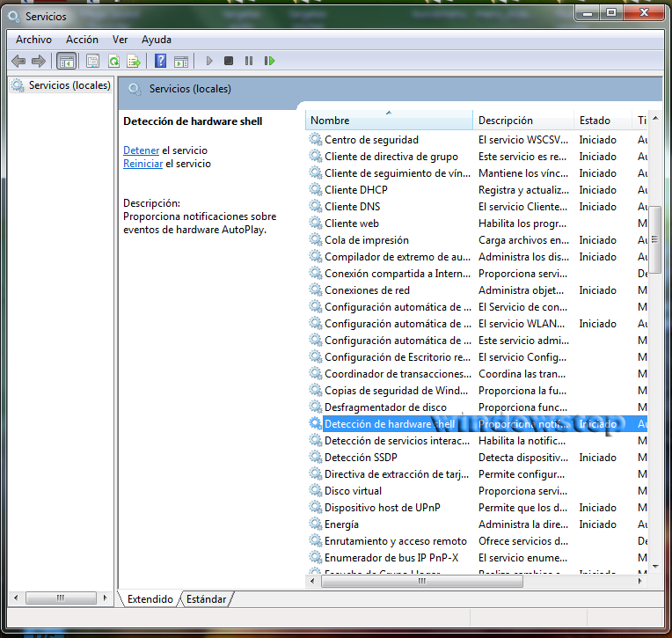Click the vertical scrollbar down arrow
The width and height of the screenshot is (672, 638).
click(x=655, y=567)
